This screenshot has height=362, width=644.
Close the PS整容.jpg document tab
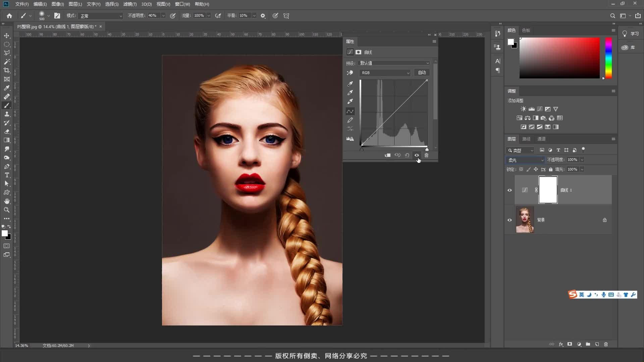[100, 26]
